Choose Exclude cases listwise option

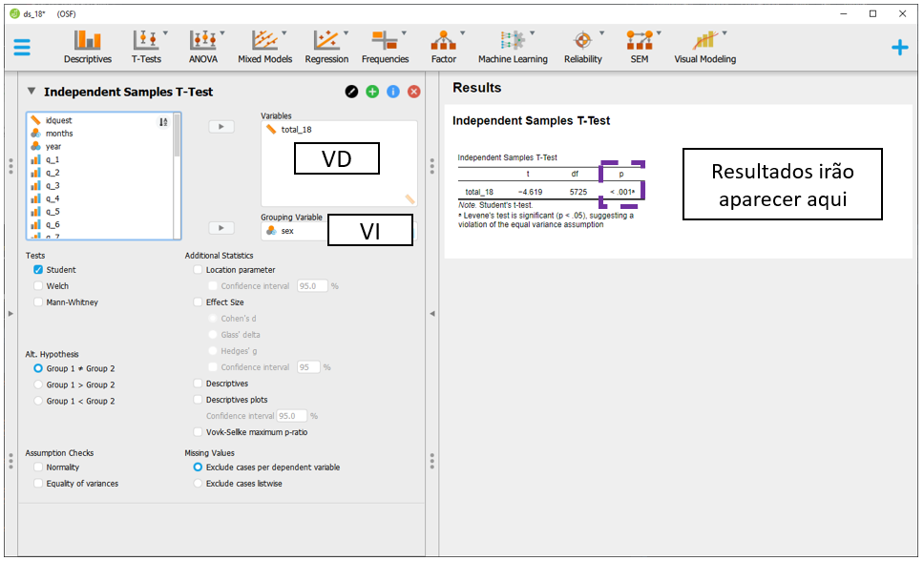point(198,484)
